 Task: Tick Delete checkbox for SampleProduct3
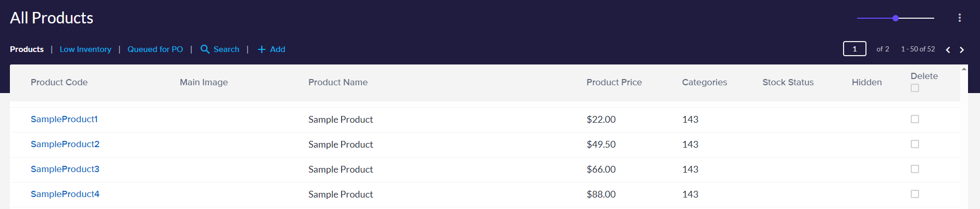(914, 169)
